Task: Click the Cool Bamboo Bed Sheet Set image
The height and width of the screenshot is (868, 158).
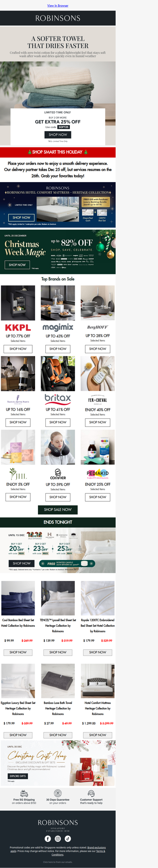Action: (x=18, y=598)
